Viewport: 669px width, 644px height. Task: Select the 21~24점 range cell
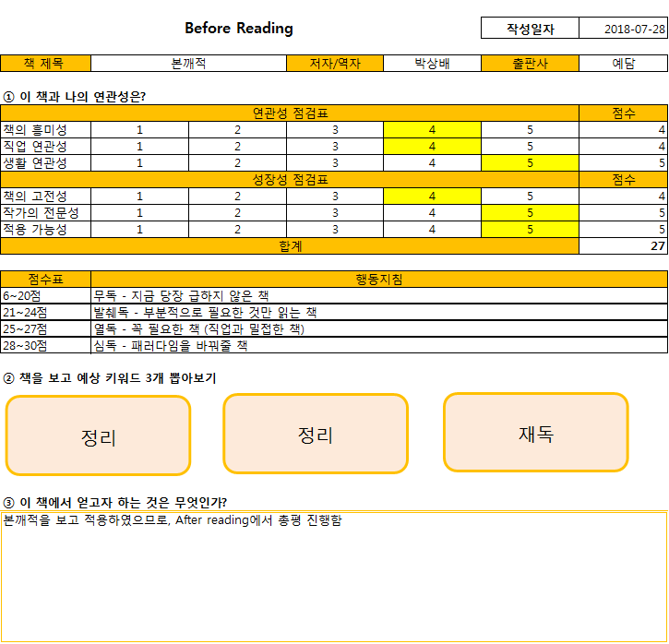tap(45, 312)
